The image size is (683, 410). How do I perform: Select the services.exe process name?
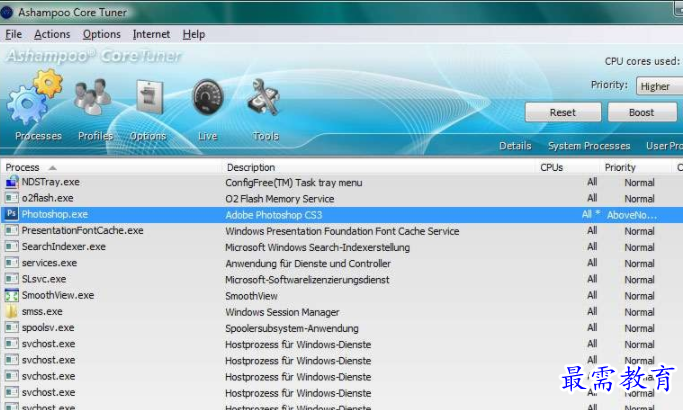[x=49, y=263]
